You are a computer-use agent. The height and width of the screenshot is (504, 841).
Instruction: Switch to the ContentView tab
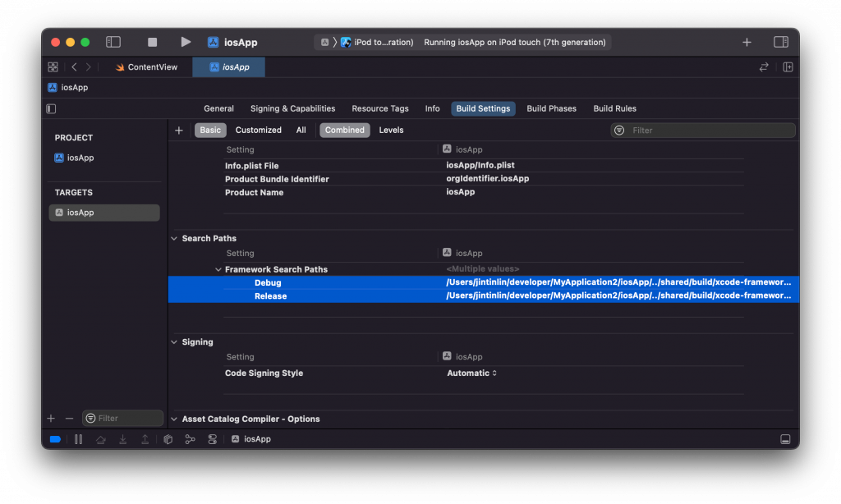point(146,67)
